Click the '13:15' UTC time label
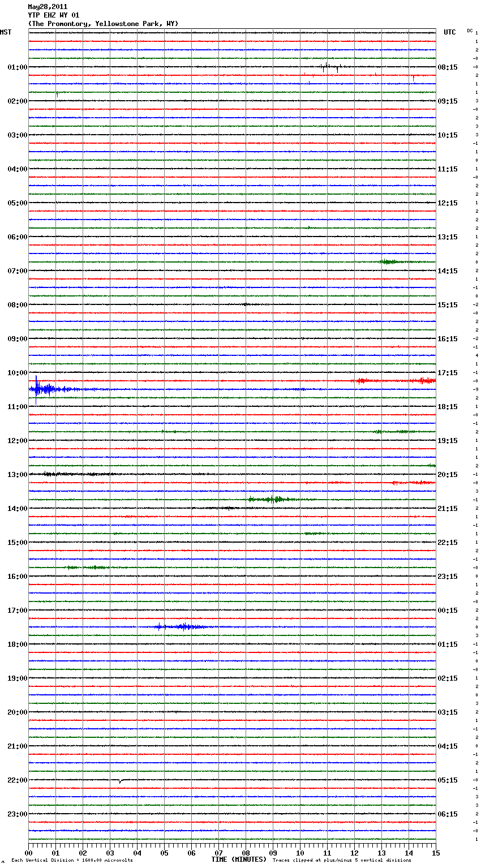 tap(448, 237)
